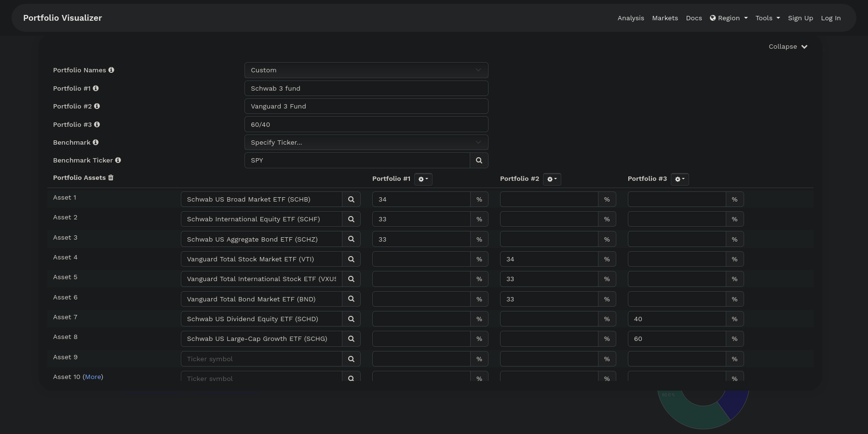
Task: Click search icon for Asset 8 SCHG
Action: tap(351, 339)
